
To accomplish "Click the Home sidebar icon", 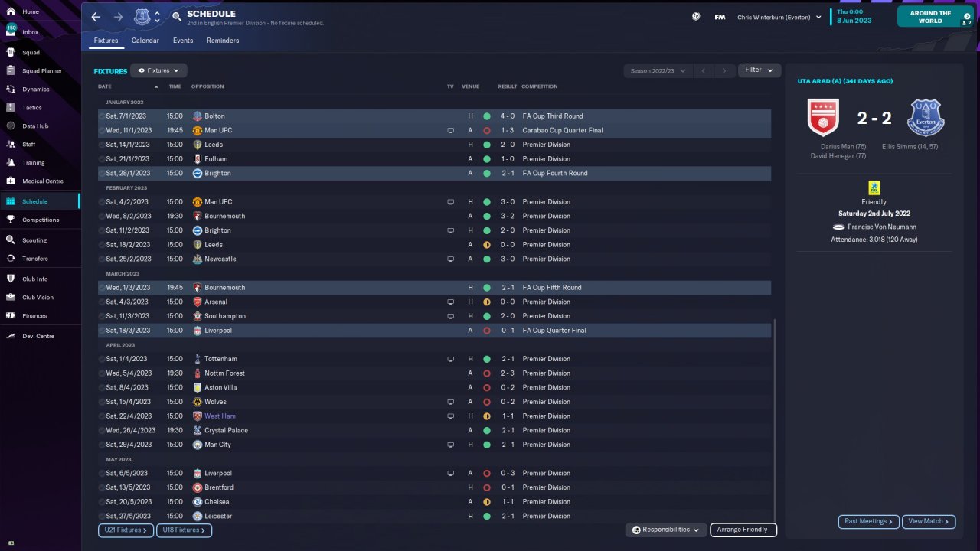I will [x=11, y=12].
